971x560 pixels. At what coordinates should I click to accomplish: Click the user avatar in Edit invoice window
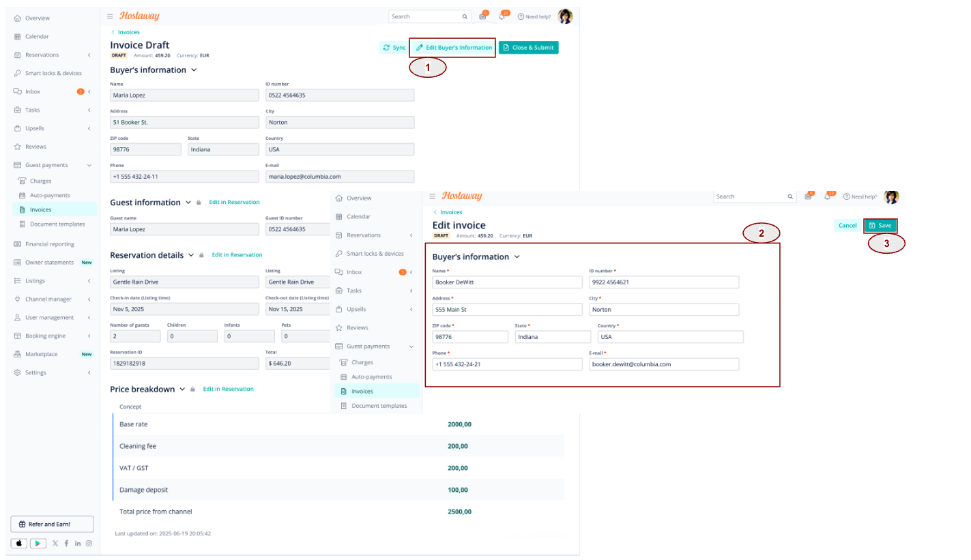[x=891, y=197]
